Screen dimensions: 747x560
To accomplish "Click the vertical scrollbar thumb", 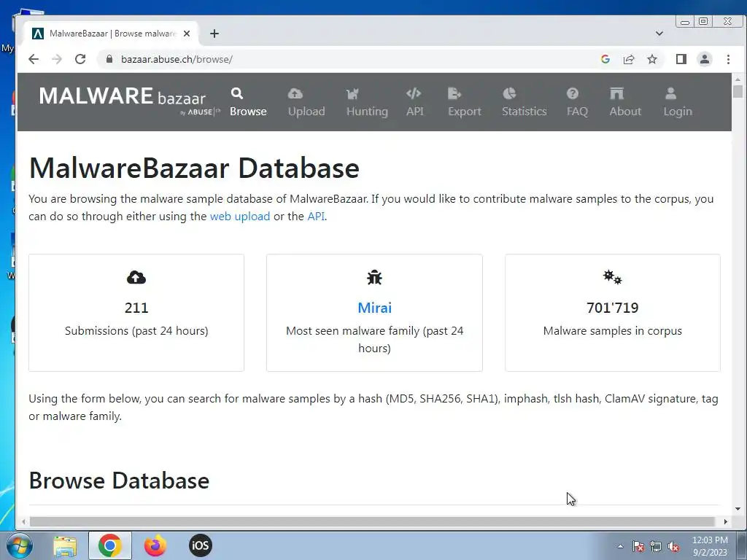I will pos(738,91).
